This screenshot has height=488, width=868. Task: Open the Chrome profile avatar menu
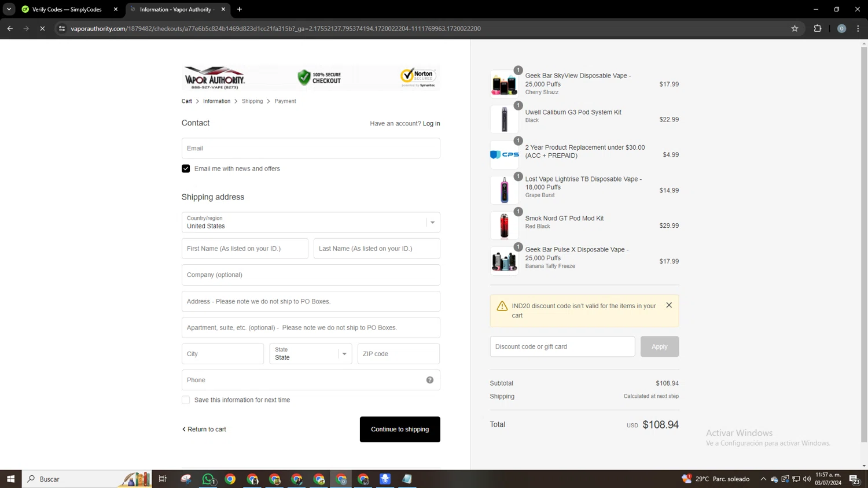841,28
